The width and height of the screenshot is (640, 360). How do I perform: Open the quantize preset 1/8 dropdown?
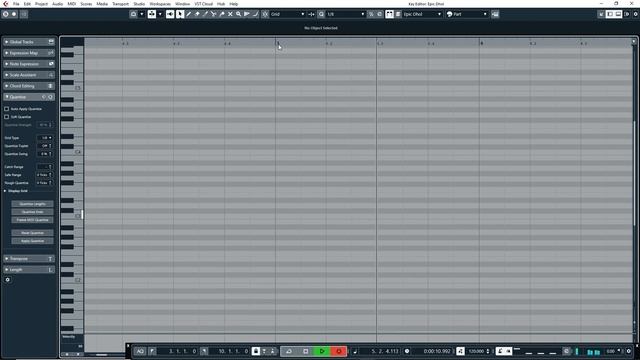345,14
